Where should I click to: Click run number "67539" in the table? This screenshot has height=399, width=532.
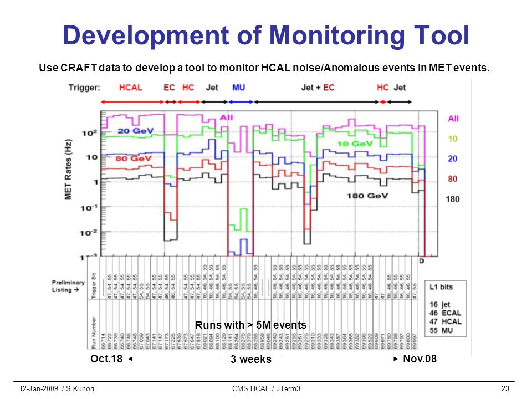(x=180, y=340)
